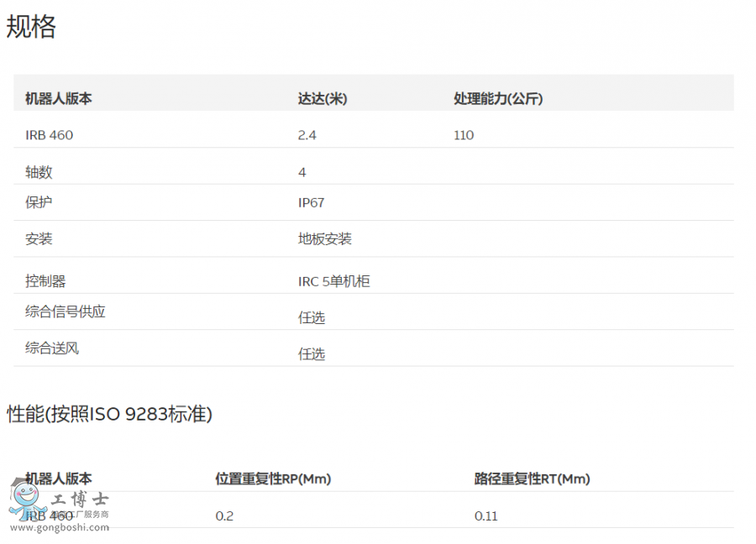Click the IRC 5单机柜 value
756x544 pixels.
click(333, 281)
